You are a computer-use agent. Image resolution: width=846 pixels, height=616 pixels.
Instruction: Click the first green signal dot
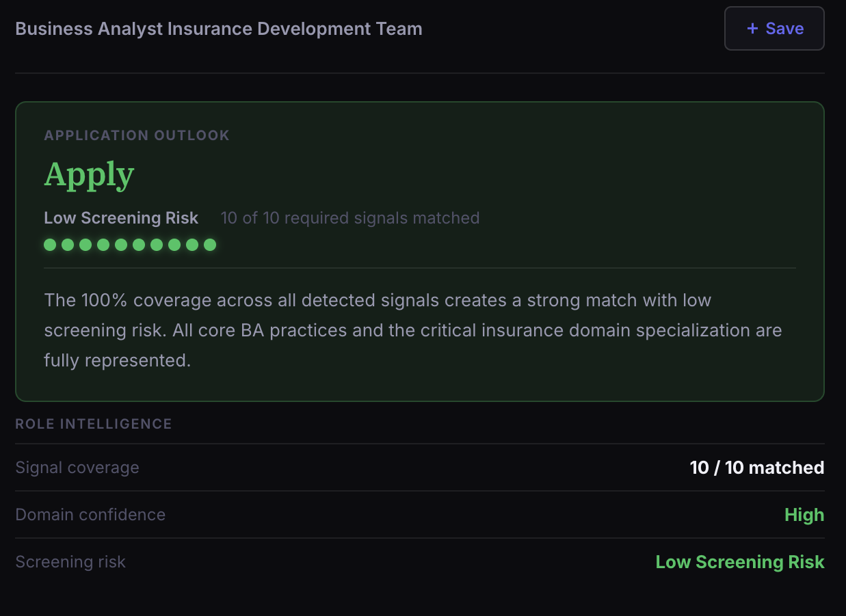click(x=50, y=245)
